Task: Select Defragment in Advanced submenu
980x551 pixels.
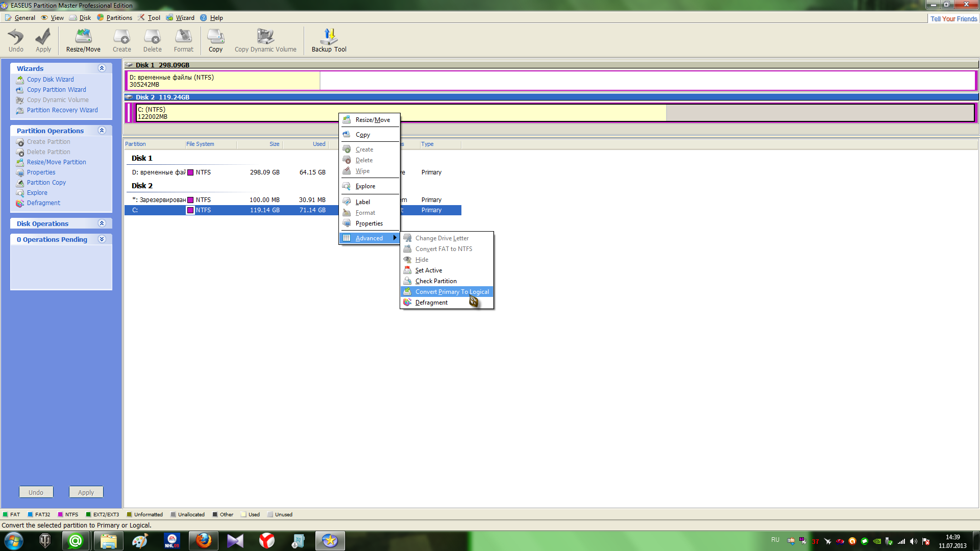Action: (x=447, y=303)
